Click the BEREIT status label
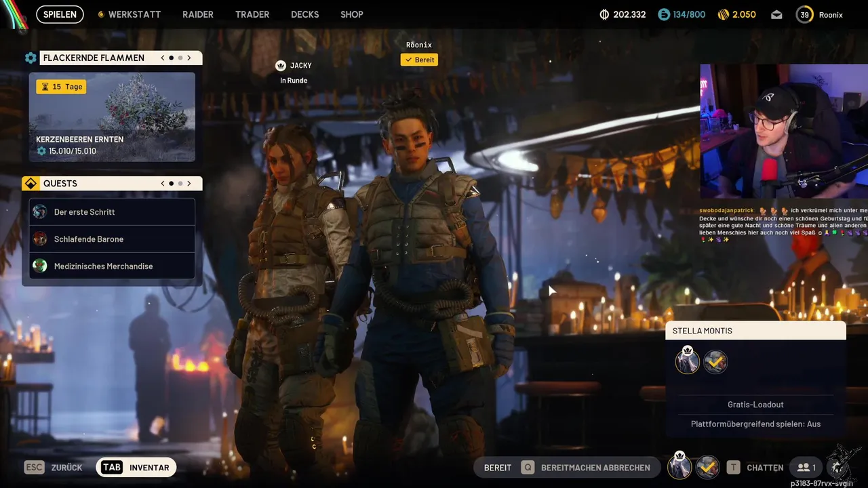This screenshot has height=488, width=868. pos(498,468)
